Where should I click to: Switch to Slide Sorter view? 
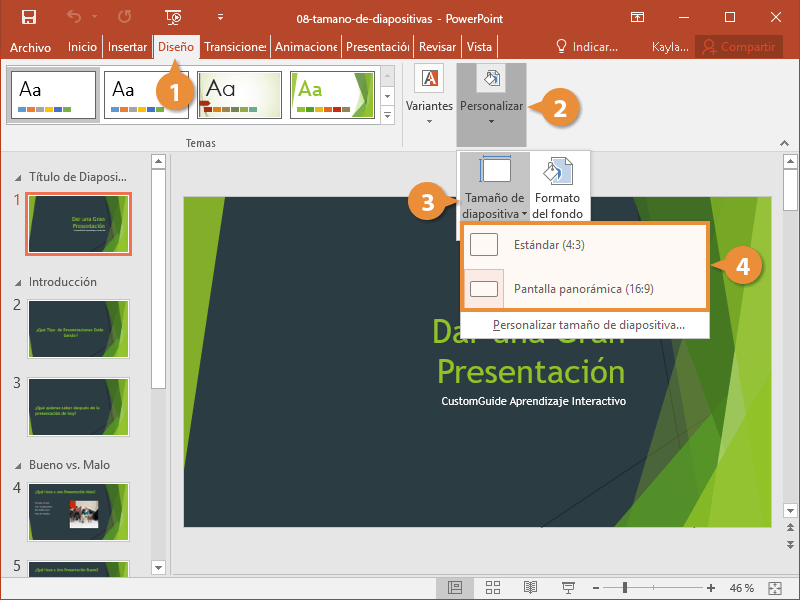point(492,587)
